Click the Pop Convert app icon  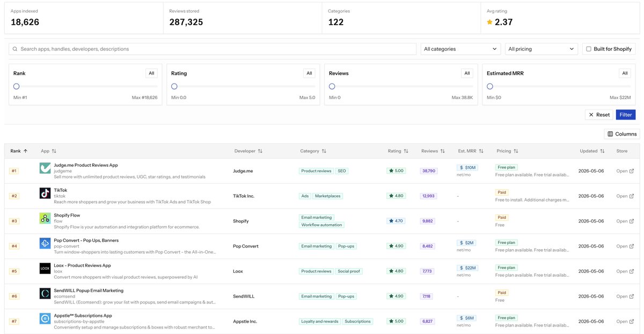(x=45, y=243)
